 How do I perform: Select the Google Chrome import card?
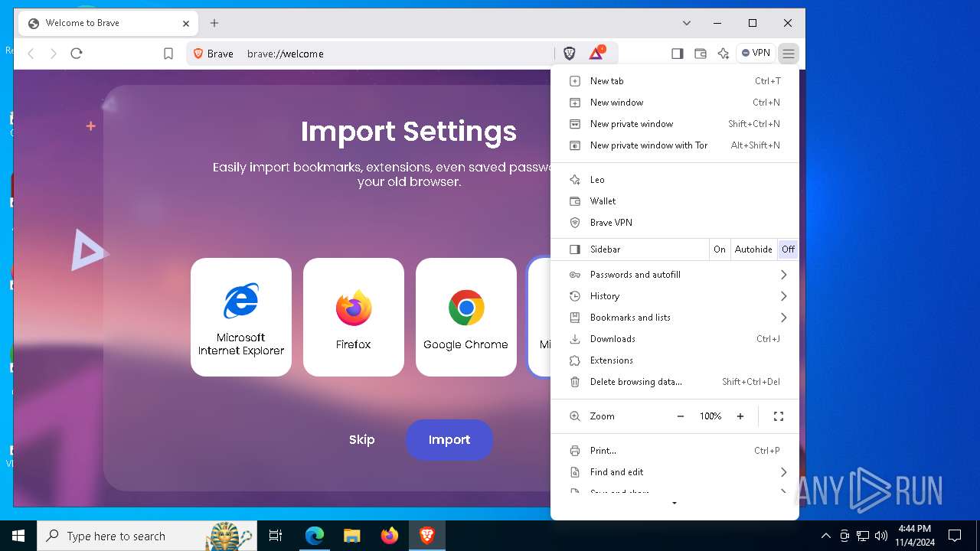466,317
